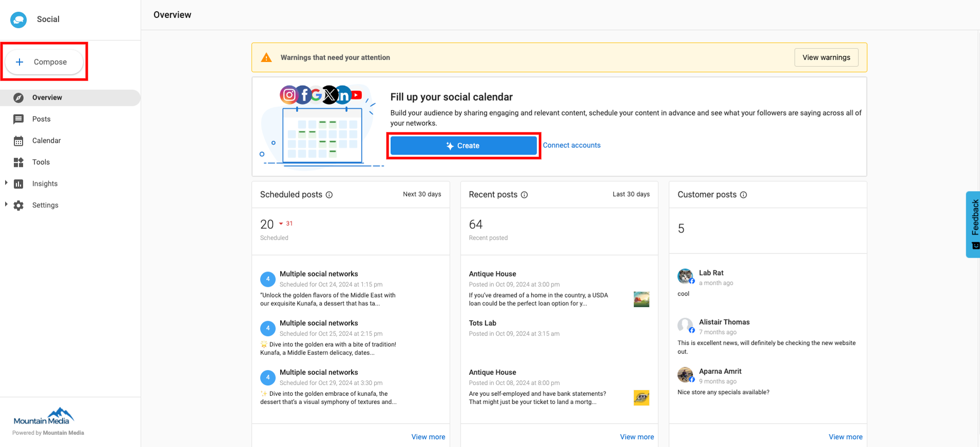The height and width of the screenshot is (447, 980).
Task: Click the Compose button
Action: 44,62
